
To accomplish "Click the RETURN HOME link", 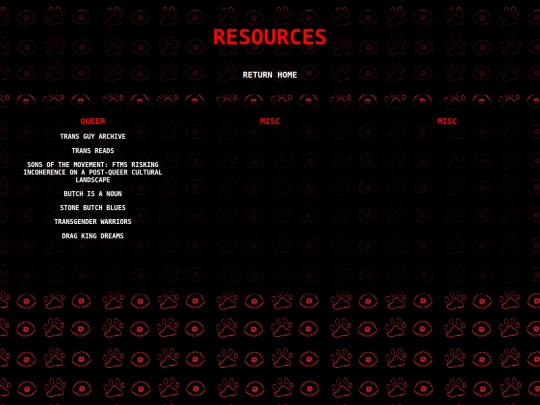I will pos(270,75).
